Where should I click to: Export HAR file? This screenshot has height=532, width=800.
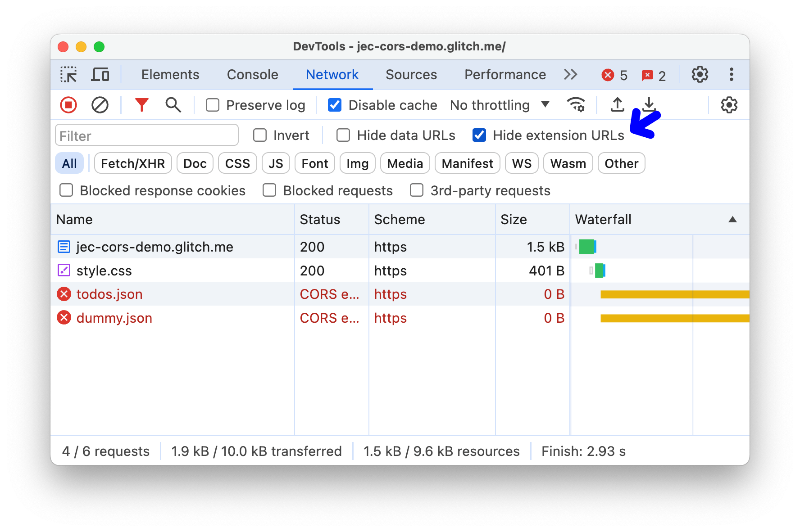coord(649,105)
